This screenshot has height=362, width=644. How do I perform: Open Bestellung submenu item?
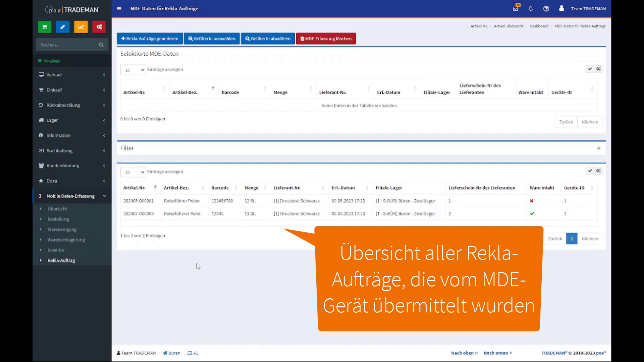58,219
